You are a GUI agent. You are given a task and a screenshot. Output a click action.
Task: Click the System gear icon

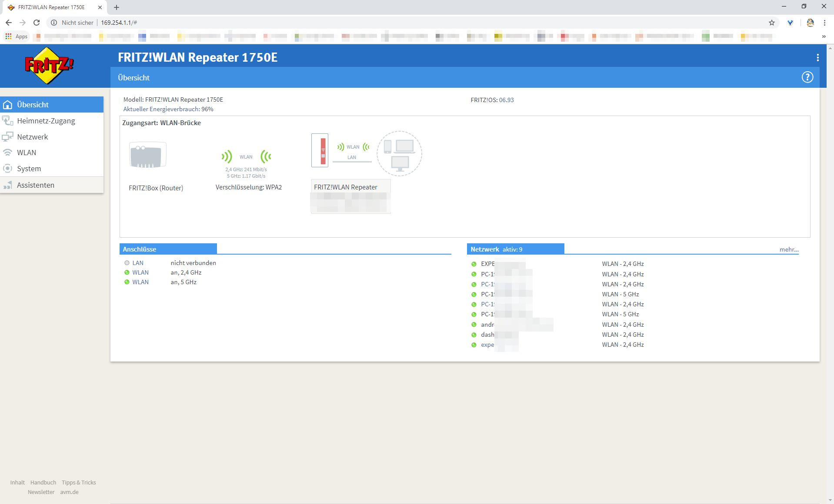[7, 169]
